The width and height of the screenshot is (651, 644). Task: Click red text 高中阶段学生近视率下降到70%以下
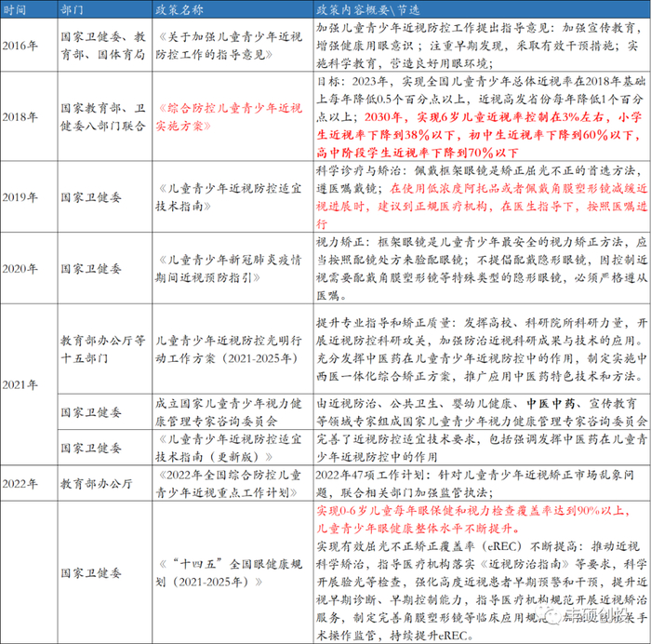click(418, 153)
